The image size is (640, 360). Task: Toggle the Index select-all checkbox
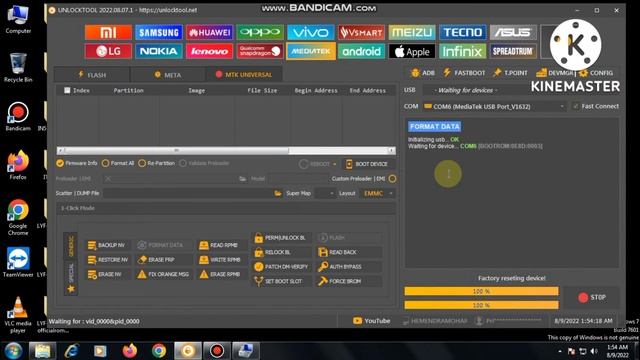[67, 90]
